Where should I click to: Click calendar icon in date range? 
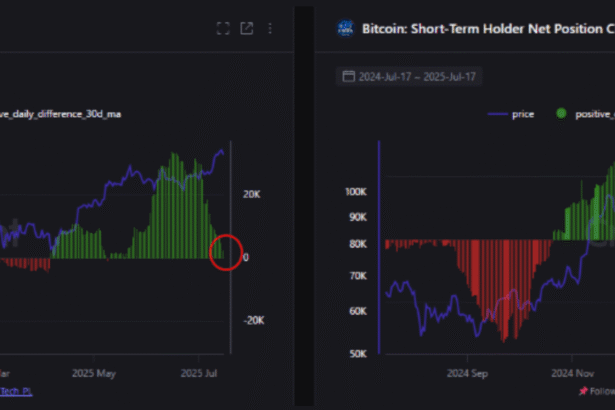click(x=348, y=76)
